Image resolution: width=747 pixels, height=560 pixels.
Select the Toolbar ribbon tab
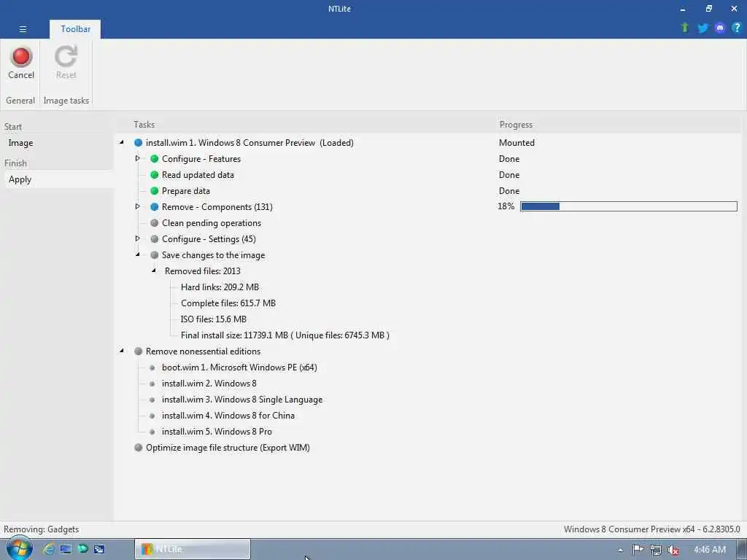[x=75, y=29]
